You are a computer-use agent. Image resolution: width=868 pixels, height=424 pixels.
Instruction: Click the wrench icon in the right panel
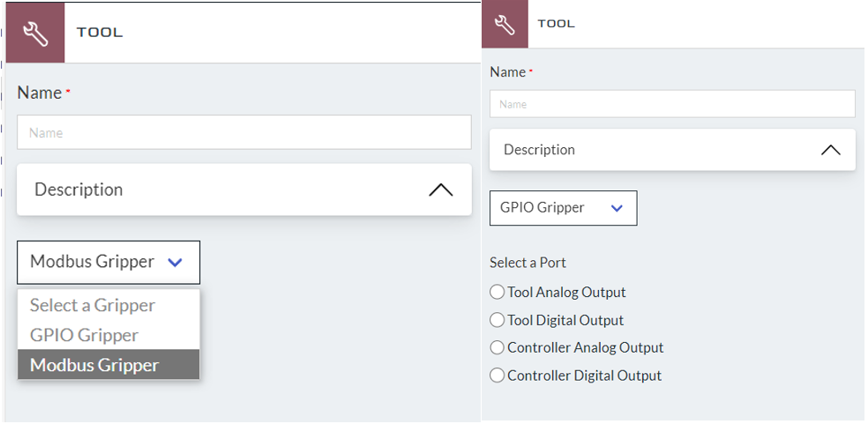(x=505, y=25)
